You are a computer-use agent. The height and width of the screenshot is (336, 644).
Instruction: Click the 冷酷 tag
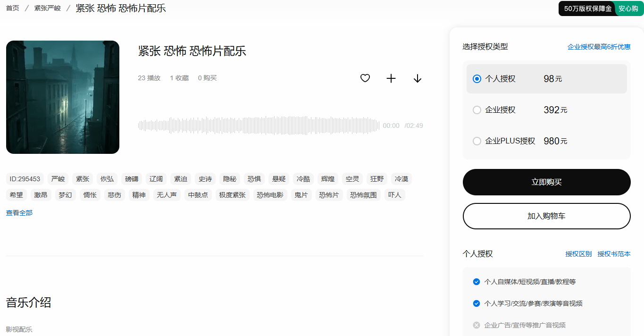[x=303, y=179]
